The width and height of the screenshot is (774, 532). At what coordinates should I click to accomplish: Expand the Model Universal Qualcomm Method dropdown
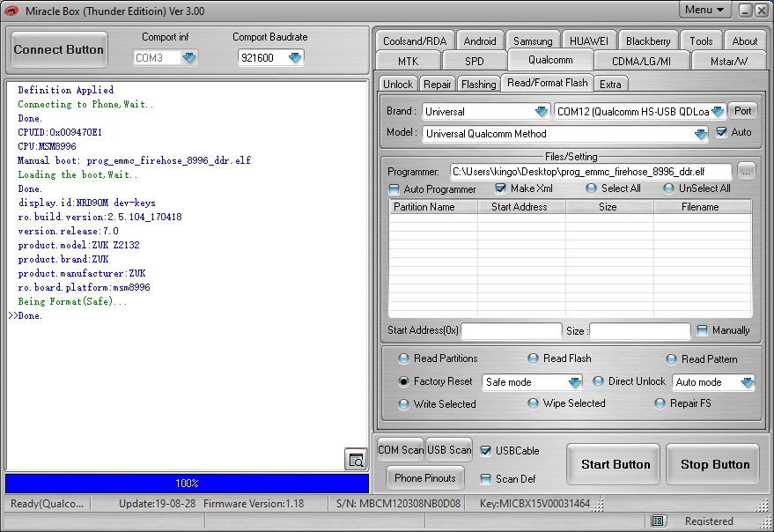(x=700, y=134)
